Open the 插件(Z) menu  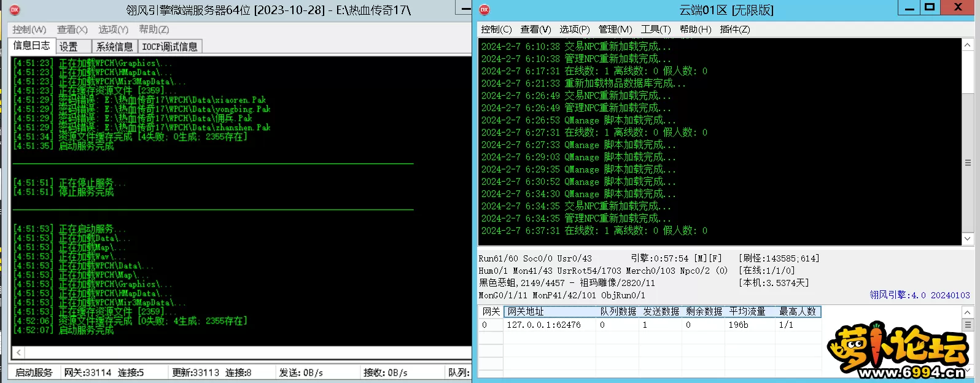pos(735,29)
